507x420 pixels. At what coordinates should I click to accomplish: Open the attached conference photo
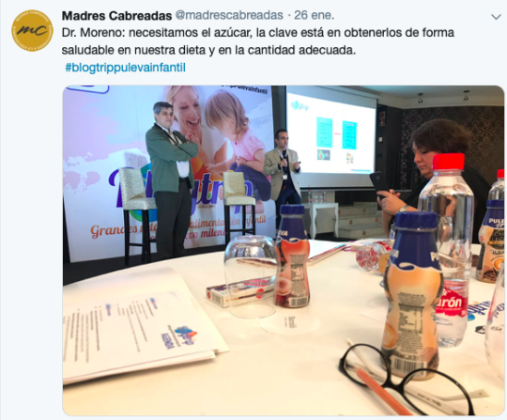coord(284,250)
